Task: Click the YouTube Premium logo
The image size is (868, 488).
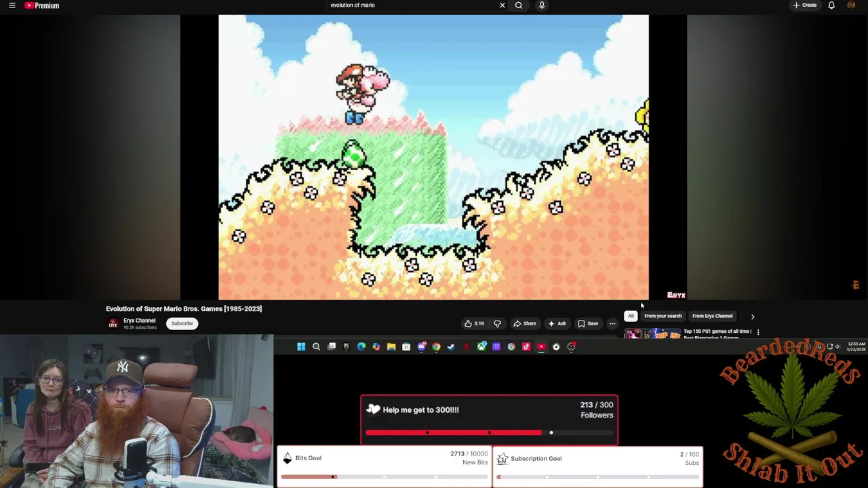Action: coord(42,5)
